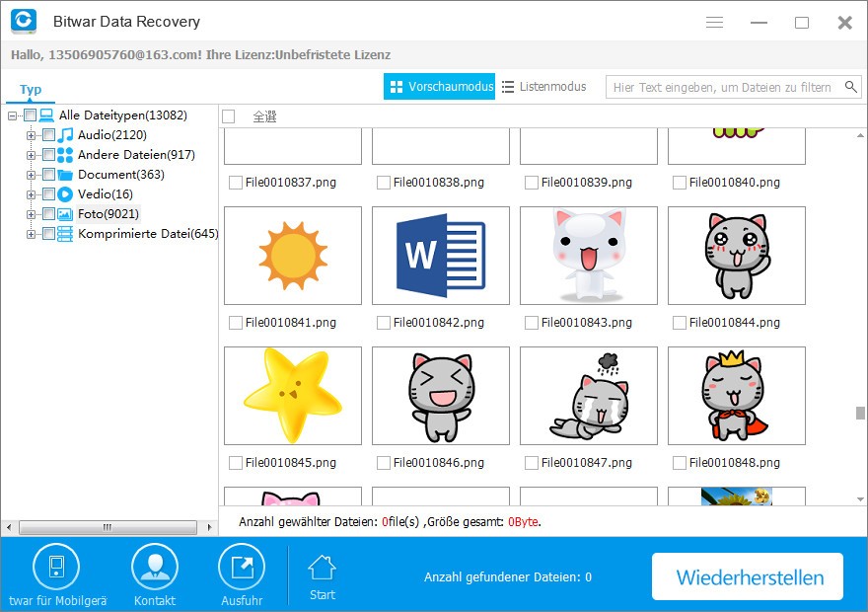
Task: Click the vertical scrollbar thumb in preview pane
Action: (x=860, y=414)
